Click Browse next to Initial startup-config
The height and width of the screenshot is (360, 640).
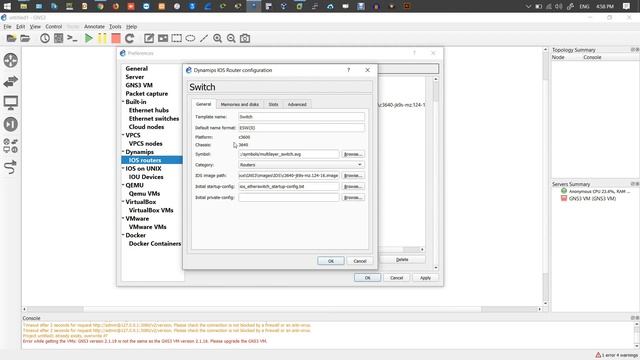point(353,187)
